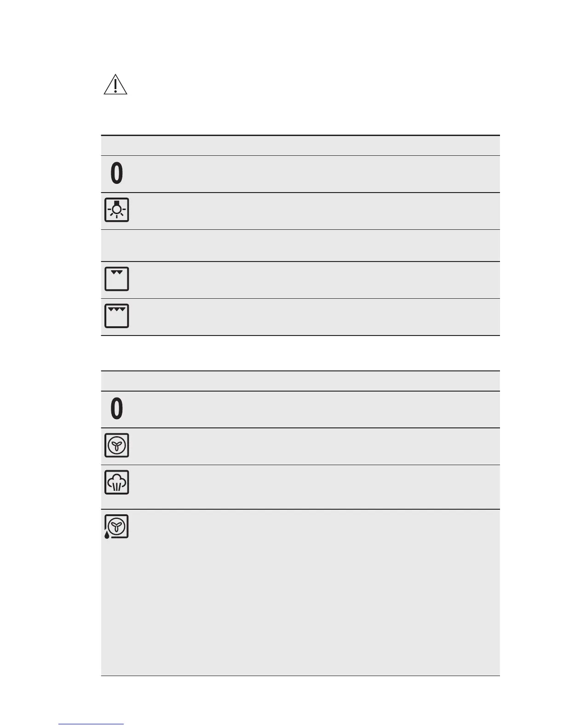Select the fan with water drop steam icon
This screenshot has width=563, height=728.
click(116, 527)
